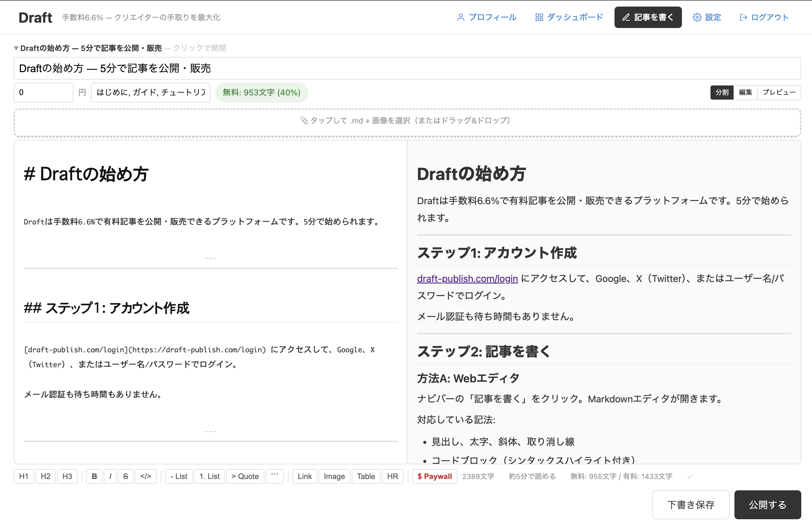Click the 無料: 953文字 (40%) badge
This screenshot has width=812, height=524.
click(x=262, y=92)
